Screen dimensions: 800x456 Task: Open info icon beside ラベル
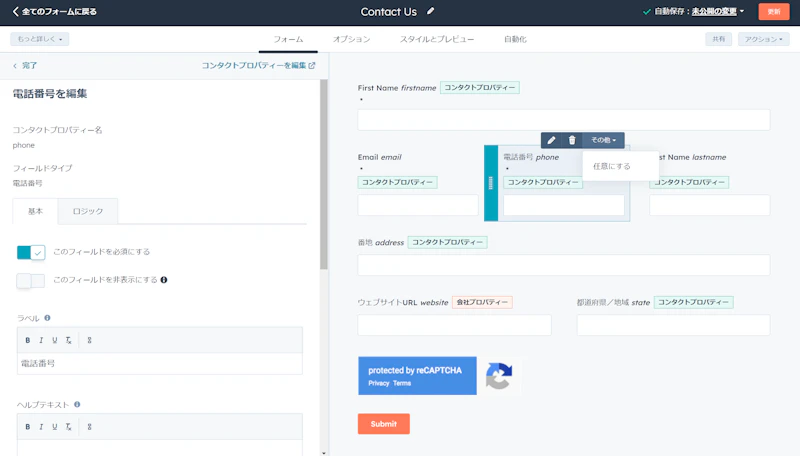(47, 317)
